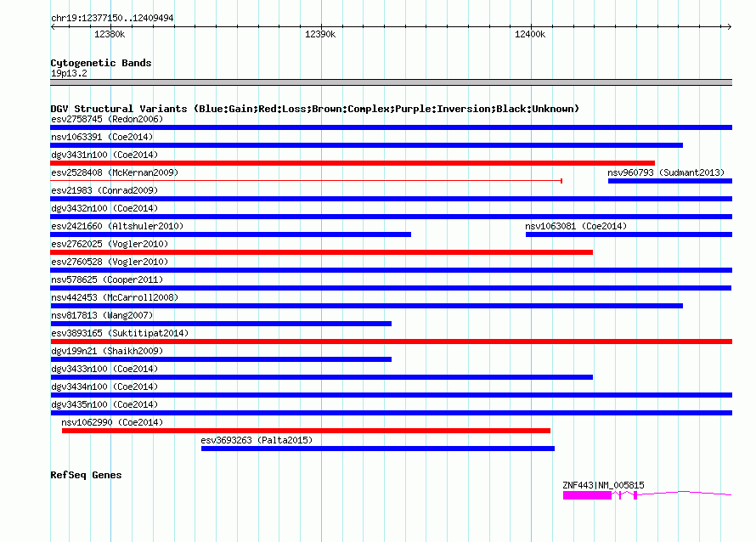
Task: Click the blue bar under dgv199n21
Action: coord(221,359)
